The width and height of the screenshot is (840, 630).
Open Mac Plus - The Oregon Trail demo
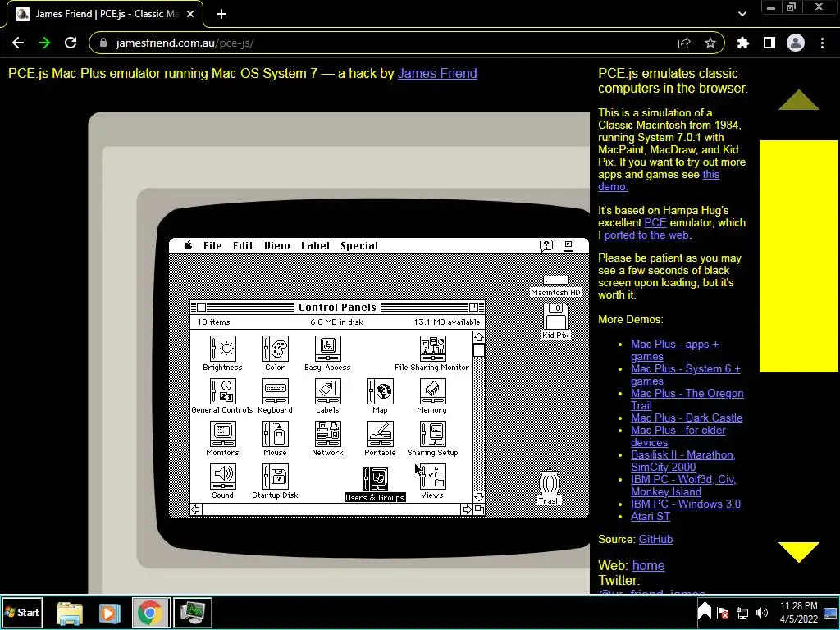[x=687, y=399]
